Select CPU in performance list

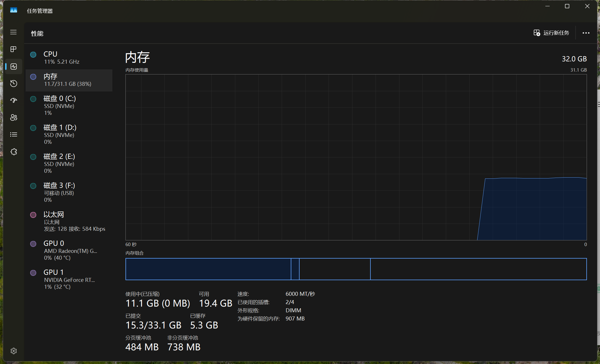(69, 57)
